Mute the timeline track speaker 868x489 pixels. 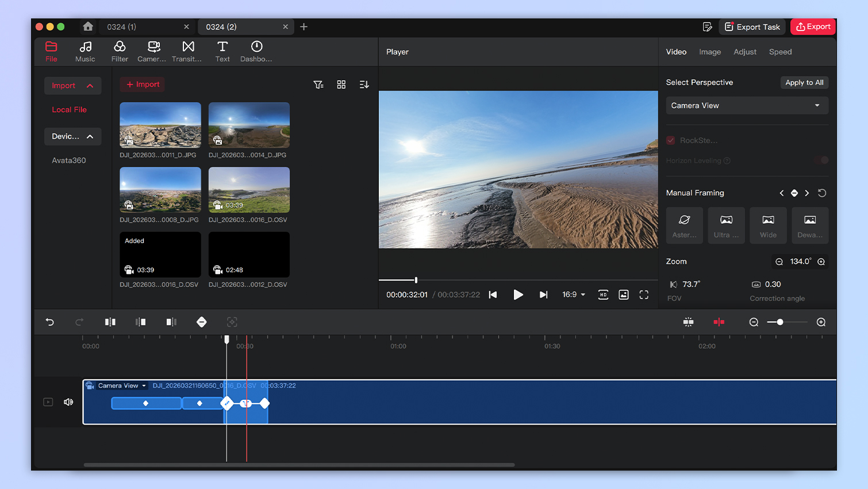coord(68,402)
